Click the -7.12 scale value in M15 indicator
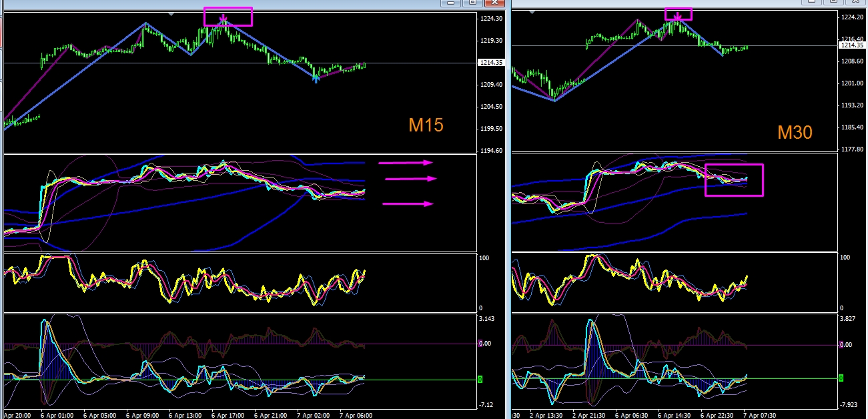The height and width of the screenshot is (419, 868). coord(487,405)
